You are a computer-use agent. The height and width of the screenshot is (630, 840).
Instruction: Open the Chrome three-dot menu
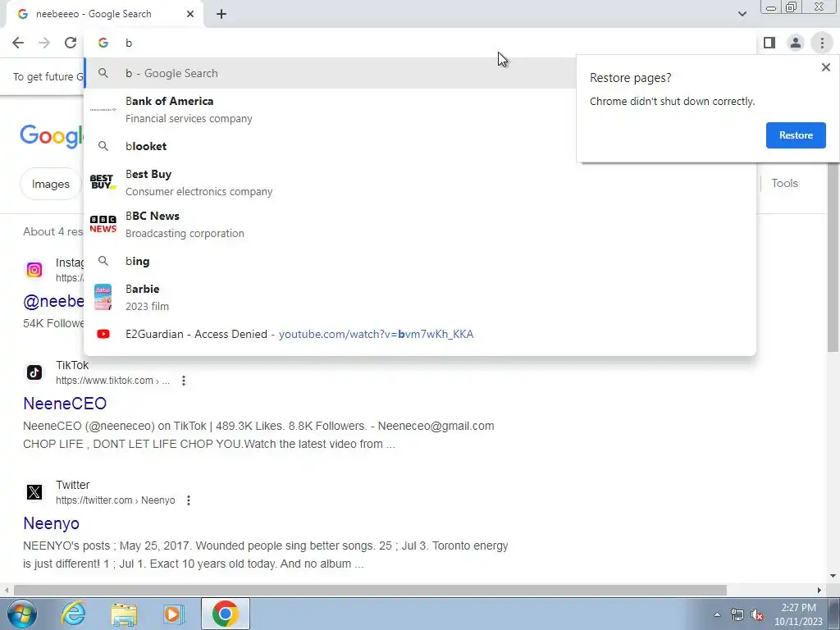click(x=822, y=43)
